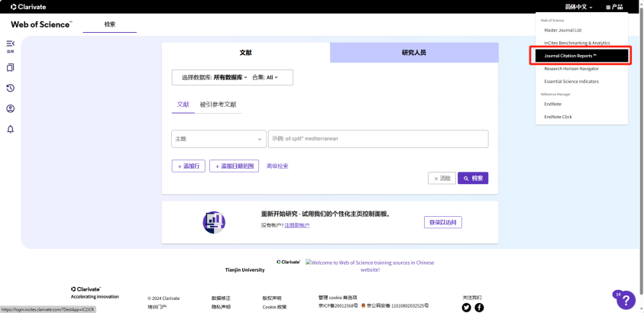This screenshot has height=313, width=644.
Task: Select the 检索 top navigation tab
Action: (x=110, y=24)
